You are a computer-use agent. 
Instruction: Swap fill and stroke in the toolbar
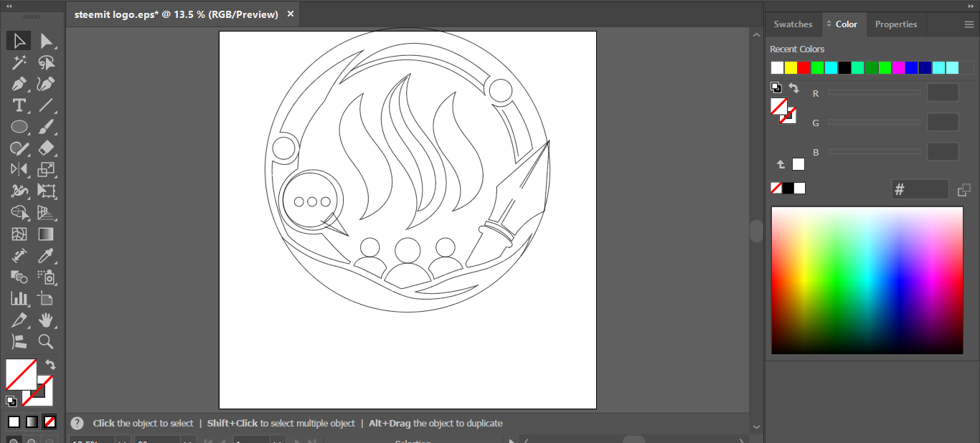pos(50,365)
